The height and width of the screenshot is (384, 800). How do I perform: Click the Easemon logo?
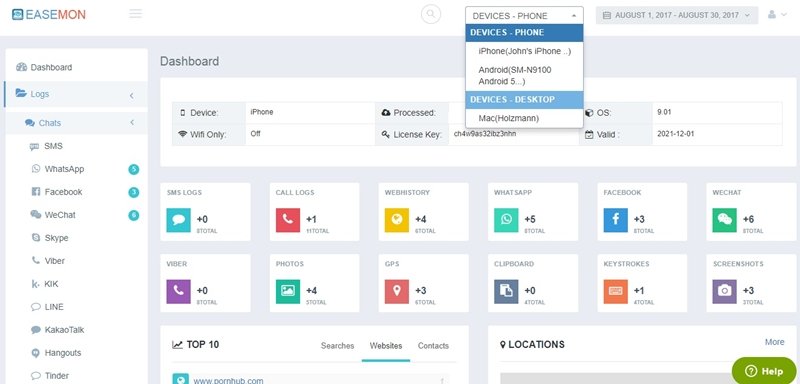48,14
